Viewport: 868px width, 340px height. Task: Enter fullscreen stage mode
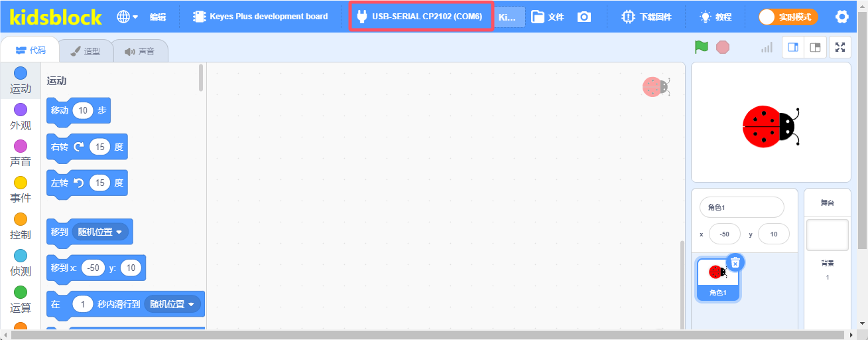(840, 47)
